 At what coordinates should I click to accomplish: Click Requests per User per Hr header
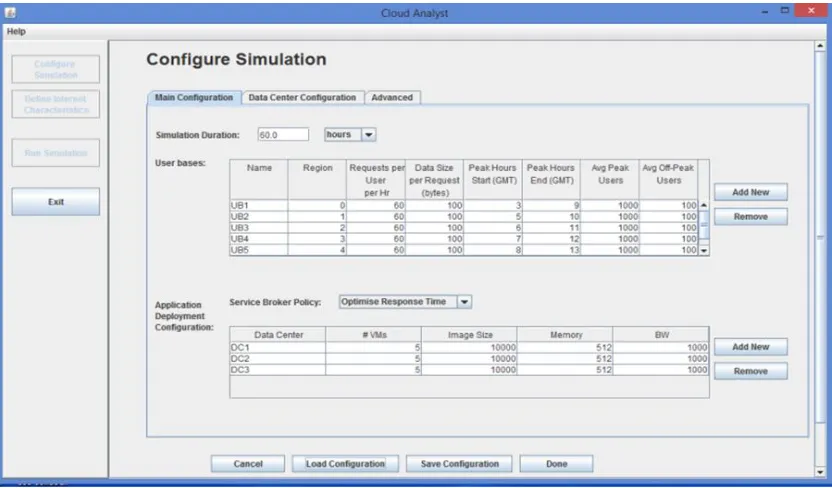click(376, 180)
